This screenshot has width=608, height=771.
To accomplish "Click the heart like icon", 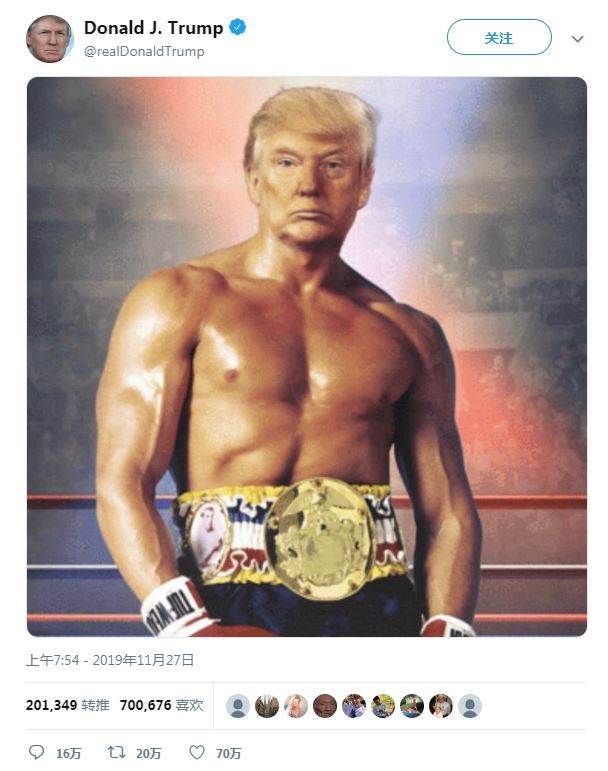I will pos(197,752).
